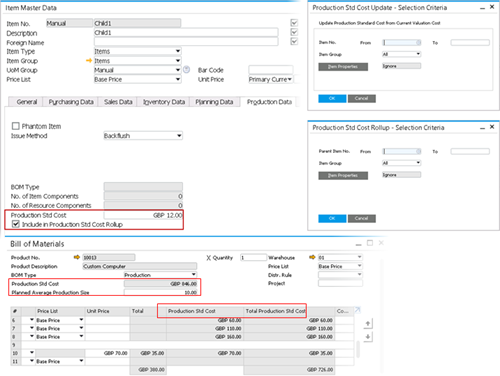Open the Product No. link arrow
Screen dimensions: 500x376
tap(77, 257)
